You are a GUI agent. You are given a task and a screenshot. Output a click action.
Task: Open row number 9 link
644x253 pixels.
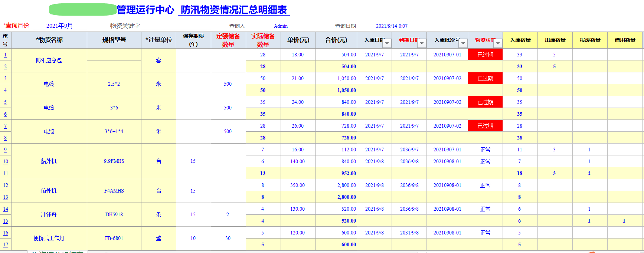pos(5,150)
